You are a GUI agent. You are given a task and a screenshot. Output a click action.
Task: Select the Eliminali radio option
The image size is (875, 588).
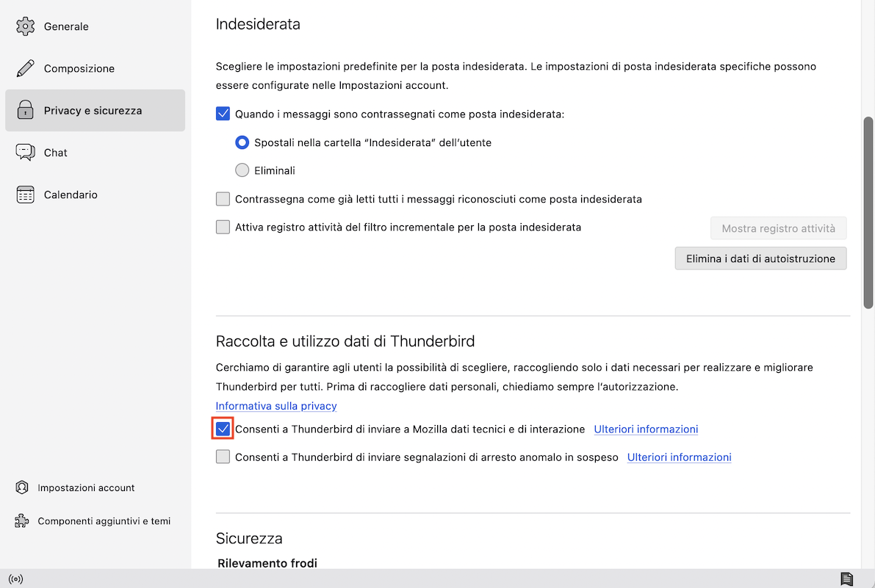tap(242, 170)
